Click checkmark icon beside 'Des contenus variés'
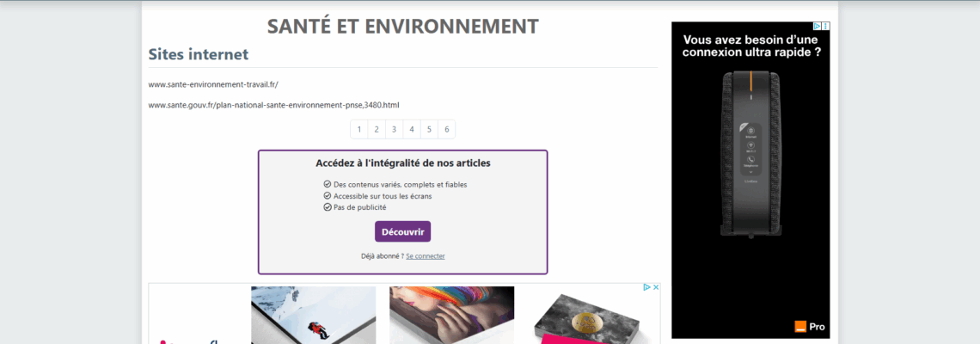Viewport: 980px width, 344px height. click(327, 184)
